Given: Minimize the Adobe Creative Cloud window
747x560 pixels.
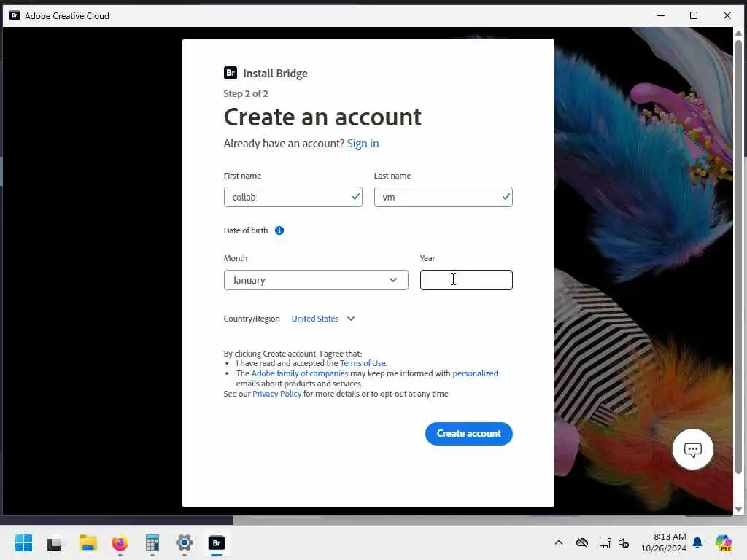Looking at the screenshot, I should pos(661,15).
